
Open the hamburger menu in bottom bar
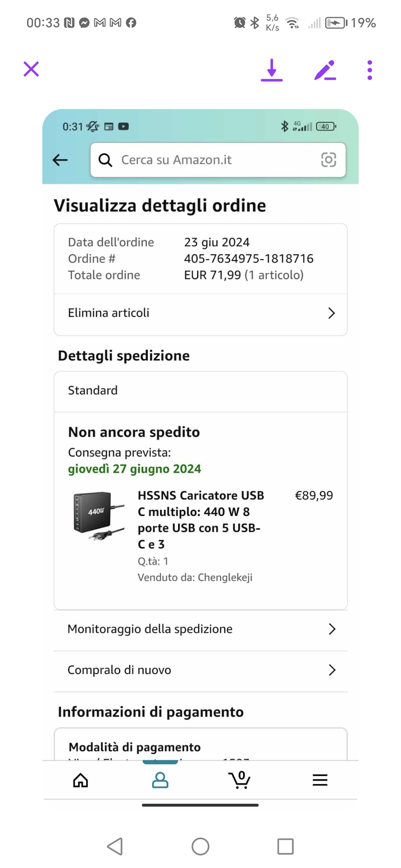point(320,780)
